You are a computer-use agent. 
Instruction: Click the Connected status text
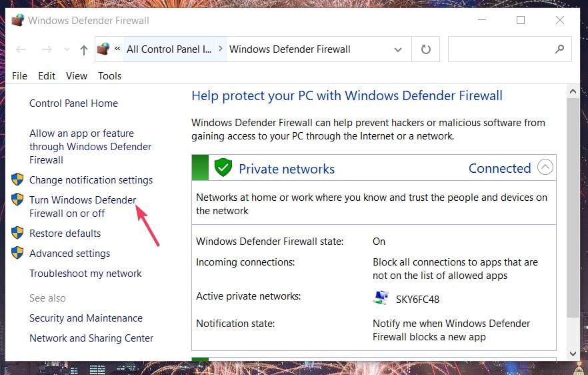click(499, 168)
